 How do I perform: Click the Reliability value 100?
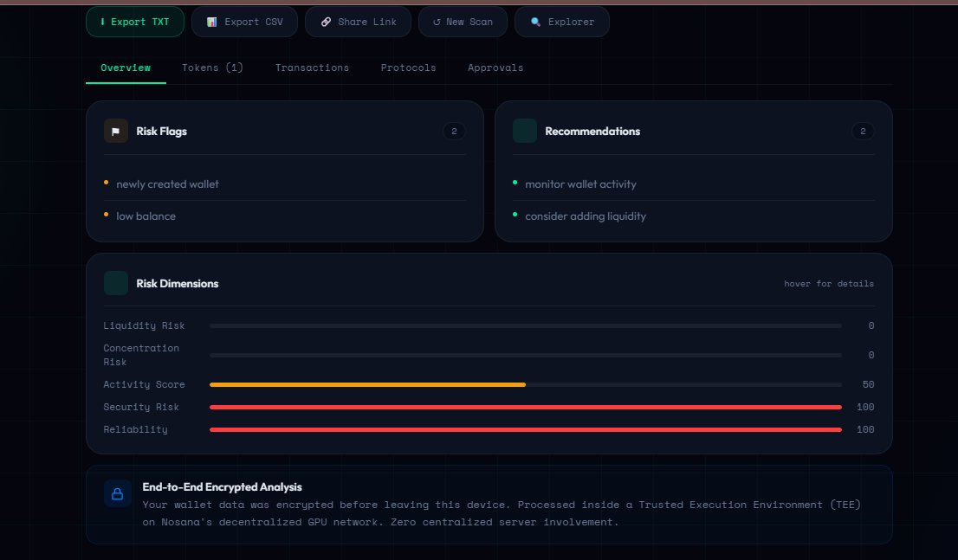tap(865, 430)
